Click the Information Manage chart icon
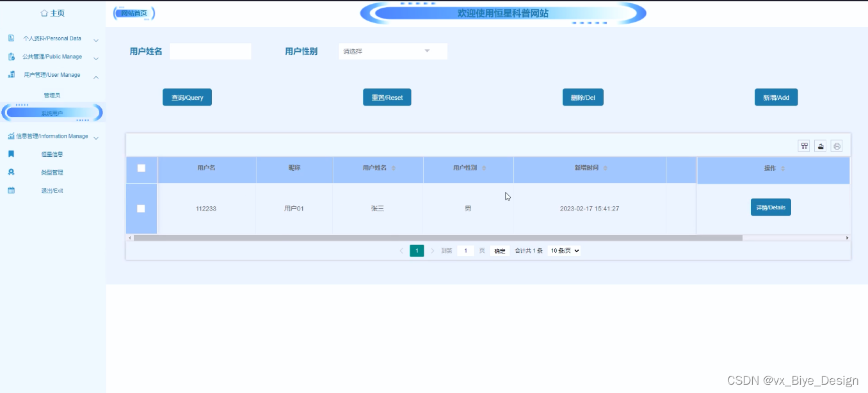 point(11,136)
